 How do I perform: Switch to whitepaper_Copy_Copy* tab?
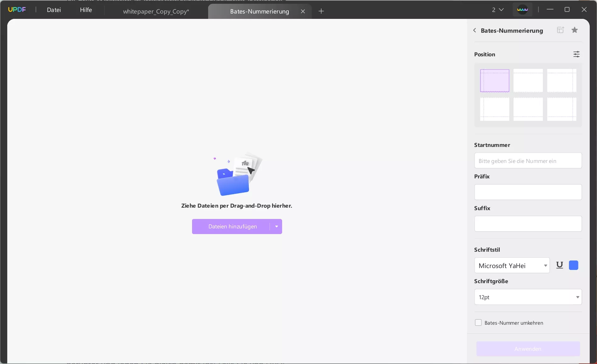pyautogui.click(x=156, y=11)
